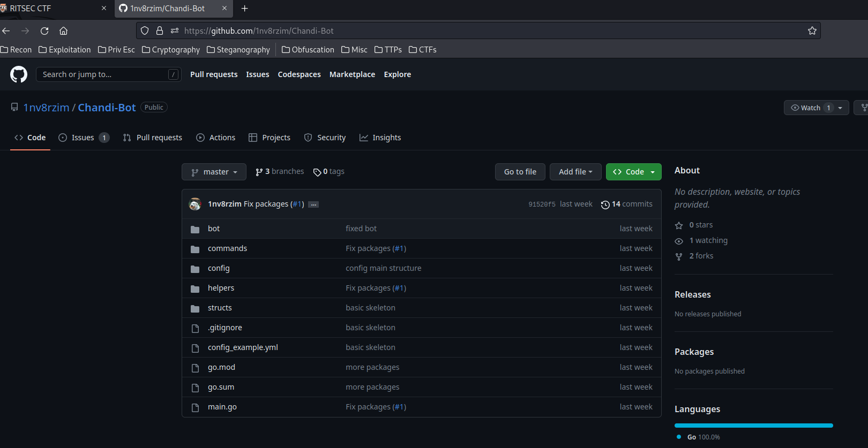
Task: Open the Recon bookmarks folder
Action: pyautogui.click(x=16, y=50)
